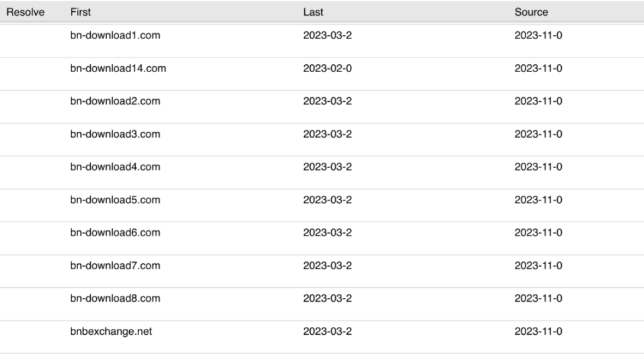This screenshot has width=644, height=354.
Task: Click the bn-download7.com domain
Action: point(115,266)
